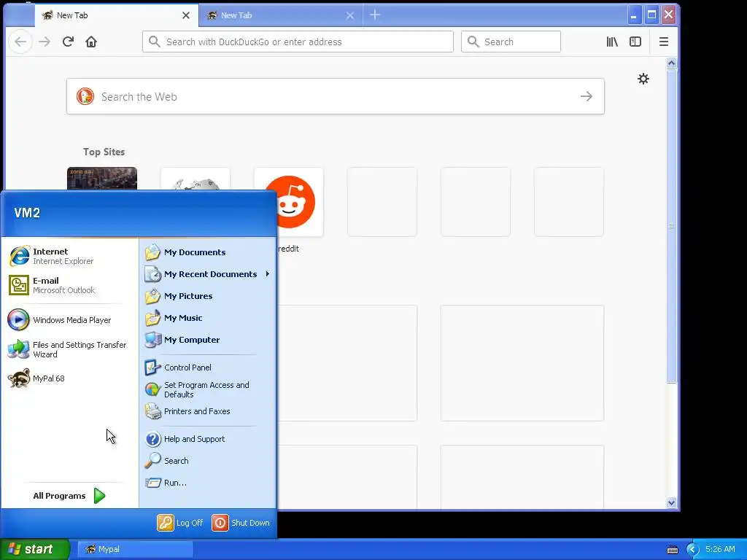Open Search from Start menu
Image resolution: width=747 pixels, height=560 pixels.
tap(208, 461)
